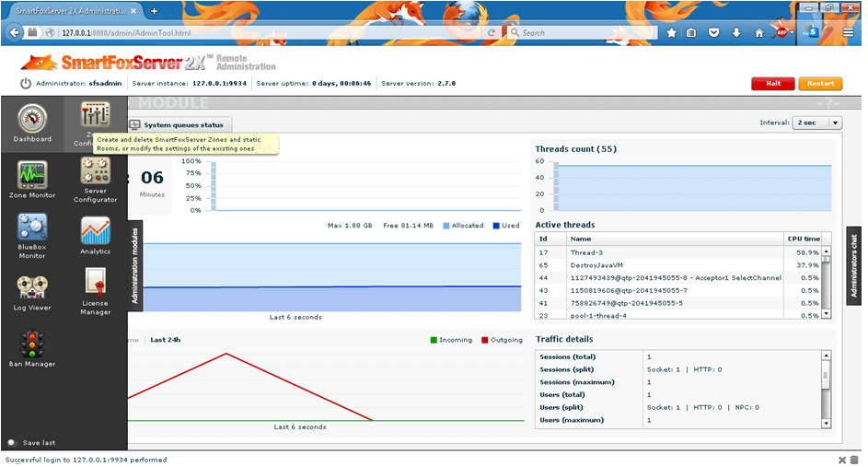Click the Incoming legend green swatch
The height and width of the screenshot is (467, 868).
pos(434,340)
